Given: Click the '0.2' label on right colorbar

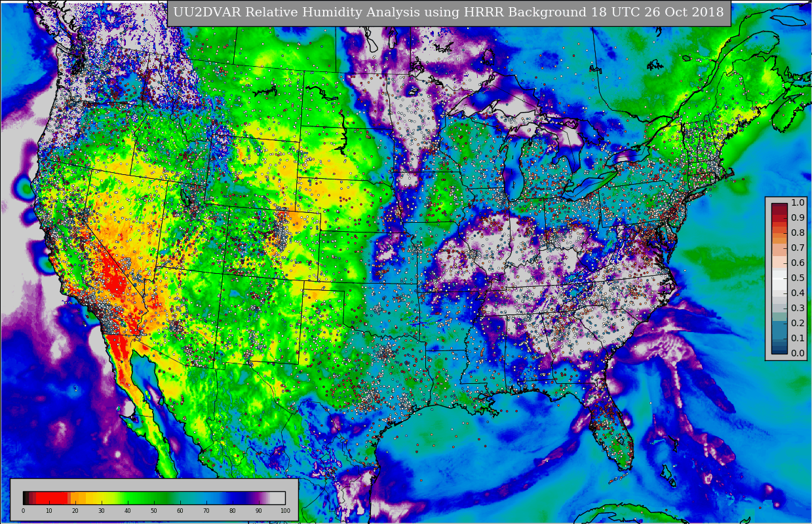Looking at the screenshot, I should coord(798,323).
